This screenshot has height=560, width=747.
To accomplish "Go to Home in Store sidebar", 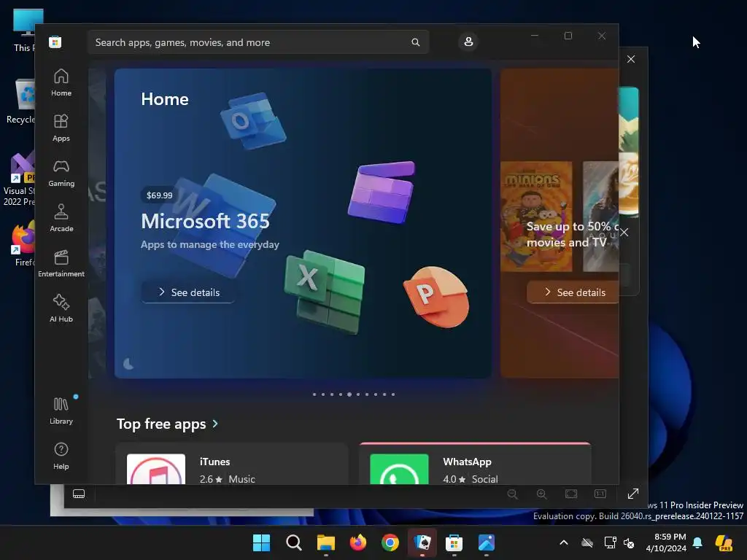I will point(61,82).
